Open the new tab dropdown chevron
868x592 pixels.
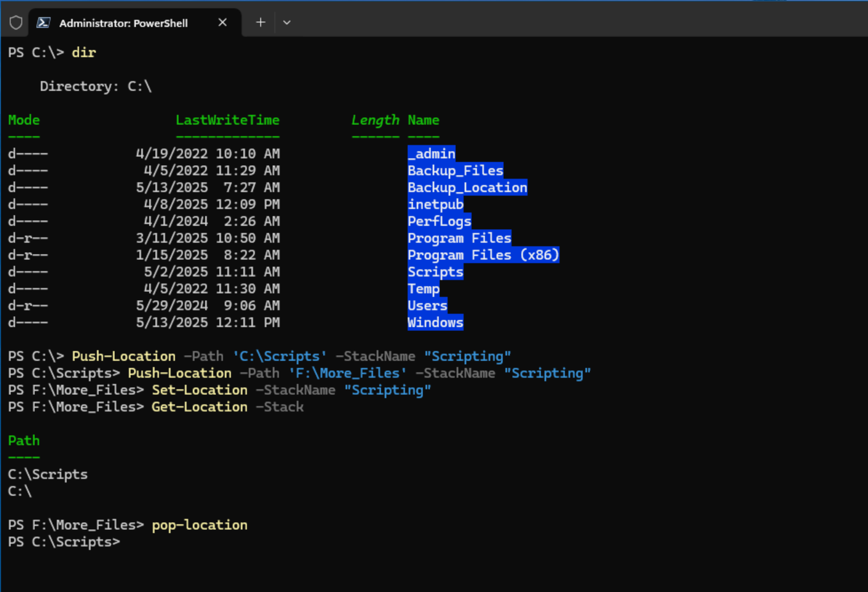click(x=287, y=22)
